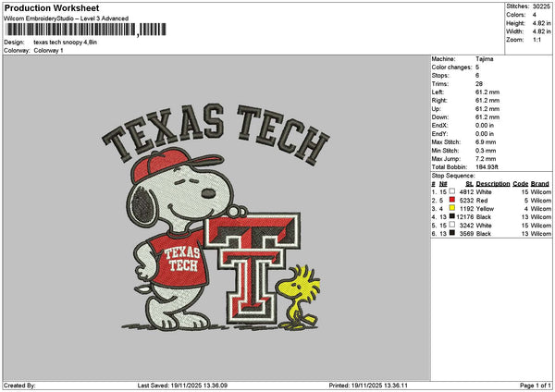Click the black swatch beside 3569 Black
Screen dimensions: 555x392
coord(452,233)
